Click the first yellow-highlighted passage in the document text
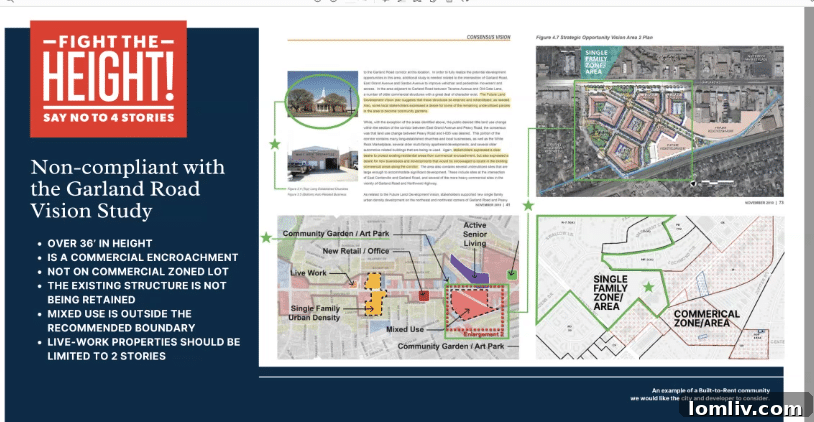This screenshot has height=422, width=814. click(437, 103)
